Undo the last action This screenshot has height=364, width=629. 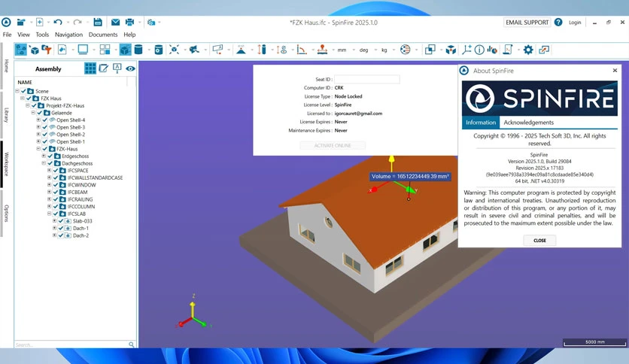tap(58, 23)
